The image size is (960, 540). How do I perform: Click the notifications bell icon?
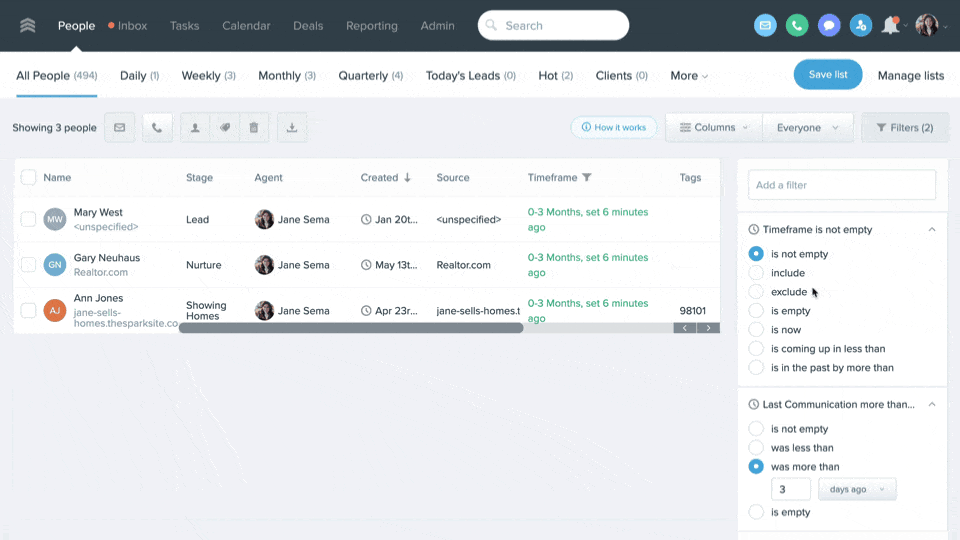pyautogui.click(x=890, y=26)
